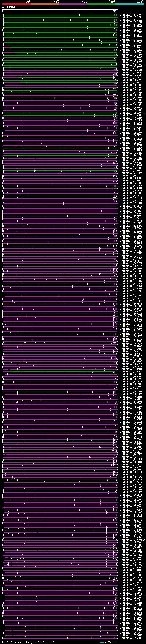Viewport: 146px width, 644px height.
Task: Select hit label UniRef100_B1W5L3
Action: pos(131,186)
